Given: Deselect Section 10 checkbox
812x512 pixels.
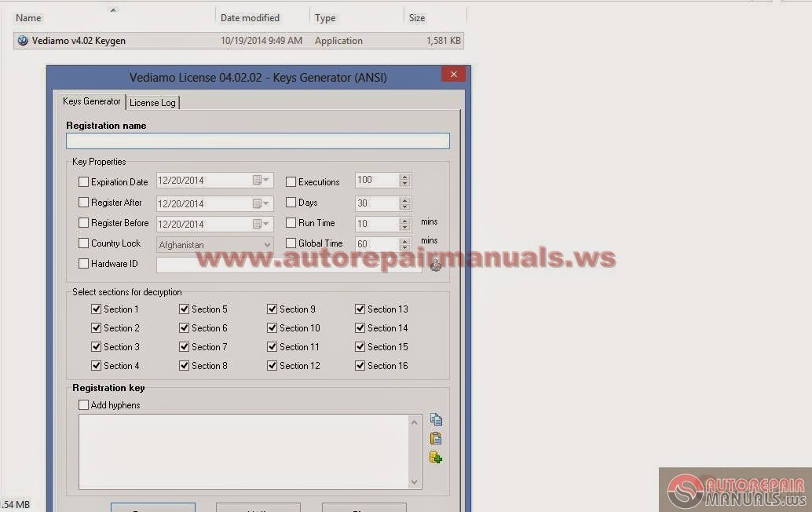Looking at the screenshot, I should [x=272, y=327].
